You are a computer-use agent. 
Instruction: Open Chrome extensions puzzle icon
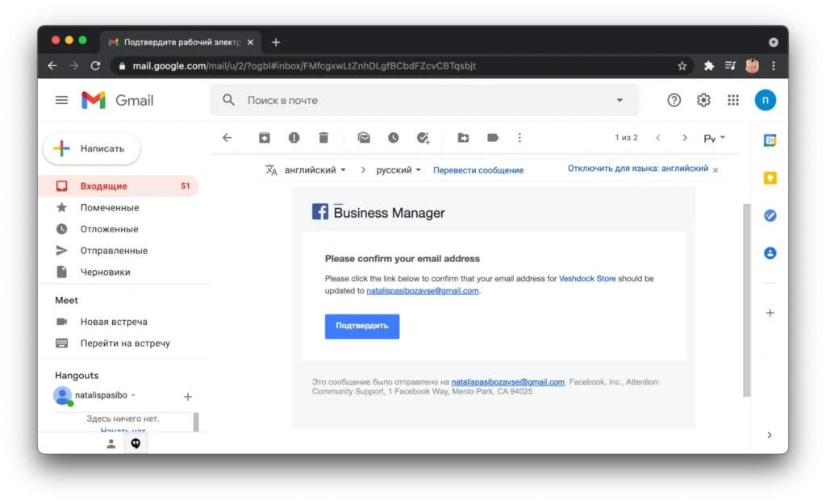tap(708, 66)
